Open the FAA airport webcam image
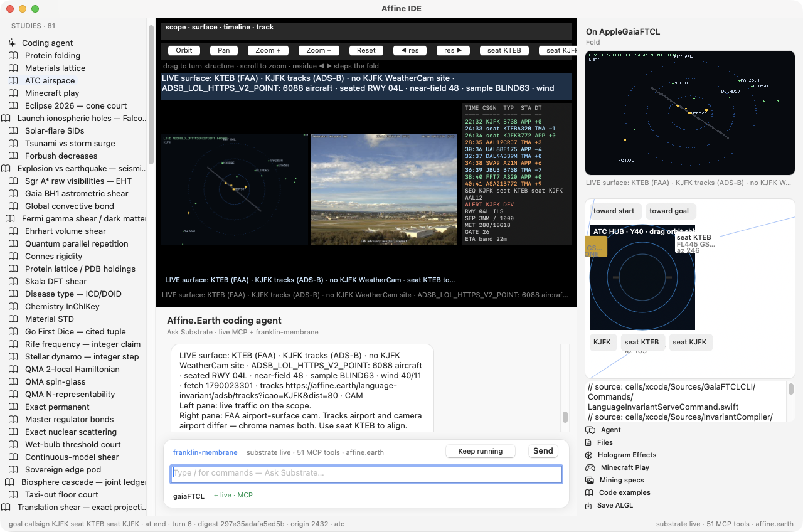Viewport: 803px width, 532px height. (x=384, y=189)
